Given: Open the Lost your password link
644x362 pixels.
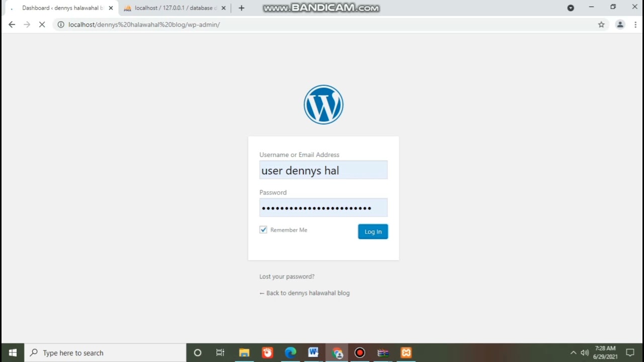Looking at the screenshot, I should [287, 277].
